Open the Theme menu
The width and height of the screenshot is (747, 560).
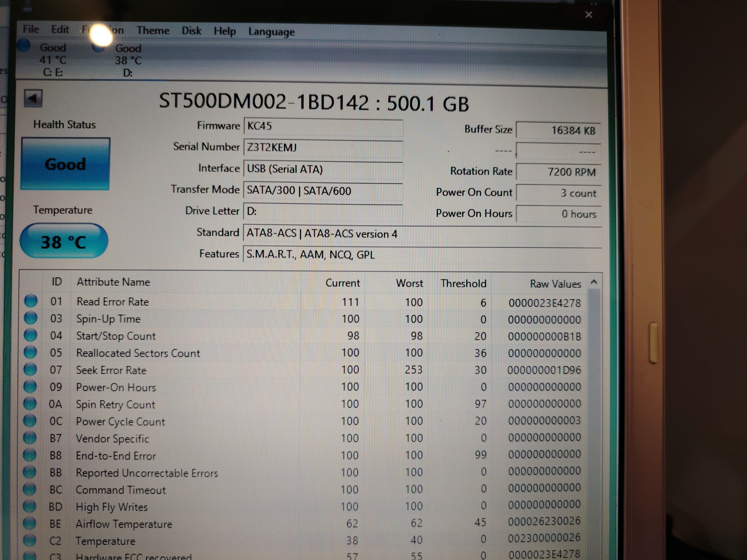point(153,31)
